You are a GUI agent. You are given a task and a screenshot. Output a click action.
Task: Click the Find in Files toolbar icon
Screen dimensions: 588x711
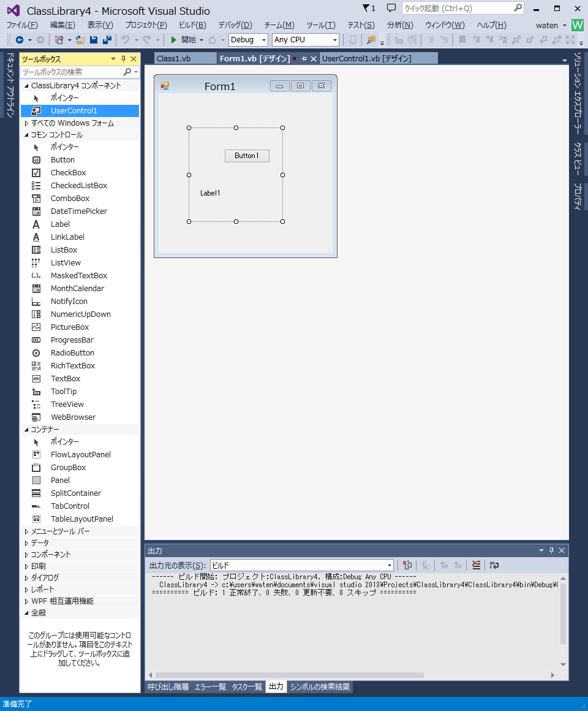[x=371, y=40]
